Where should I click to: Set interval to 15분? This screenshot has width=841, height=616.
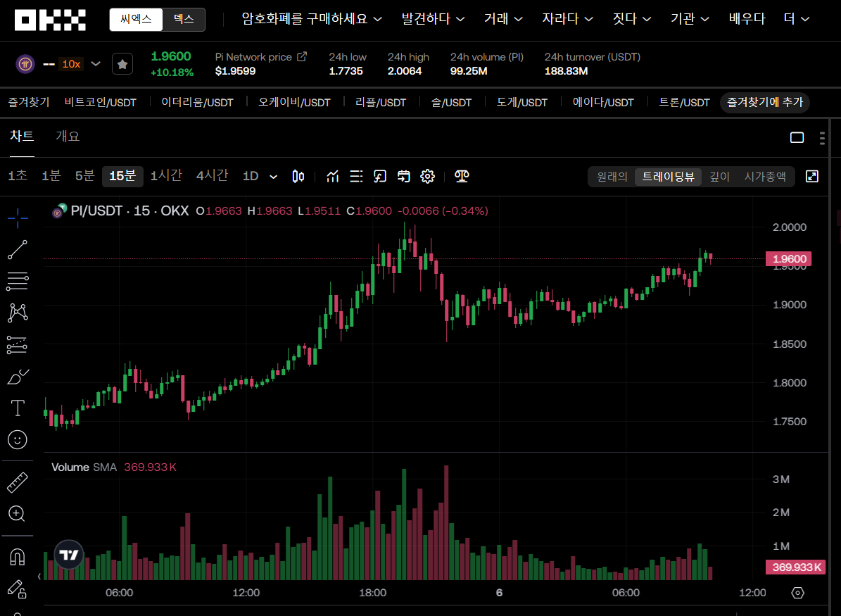pyautogui.click(x=122, y=176)
